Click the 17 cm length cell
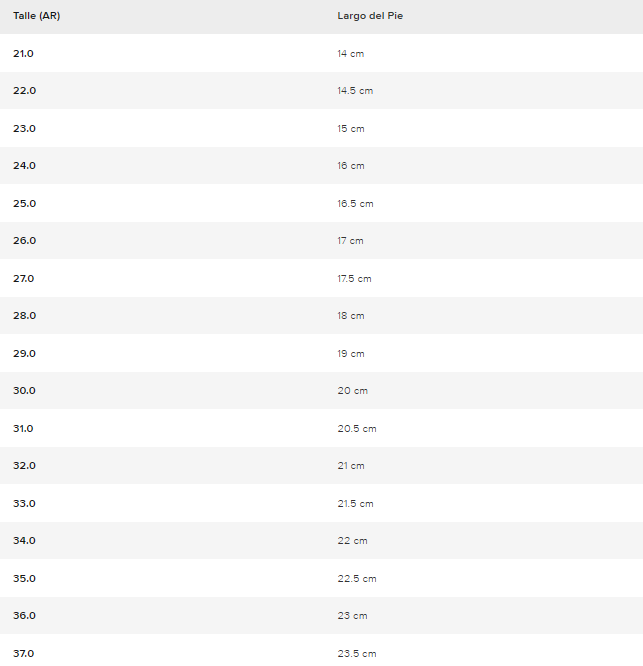The width and height of the screenshot is (643, 666). click(x=351, y=241)
